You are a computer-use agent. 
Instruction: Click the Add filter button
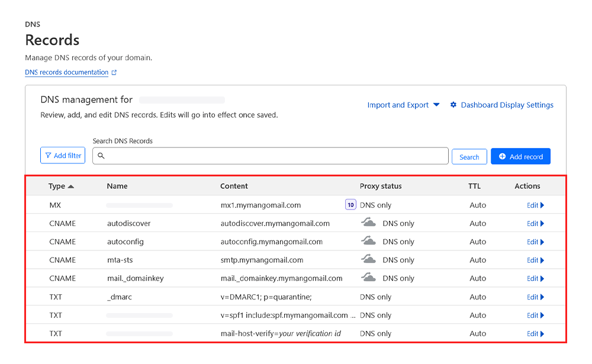(63, 155)
